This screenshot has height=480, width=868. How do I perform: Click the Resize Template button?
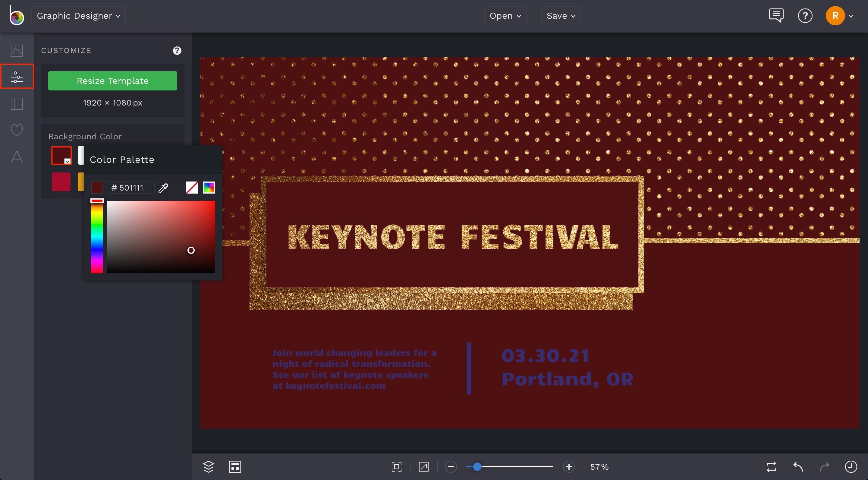click(112, 81)
